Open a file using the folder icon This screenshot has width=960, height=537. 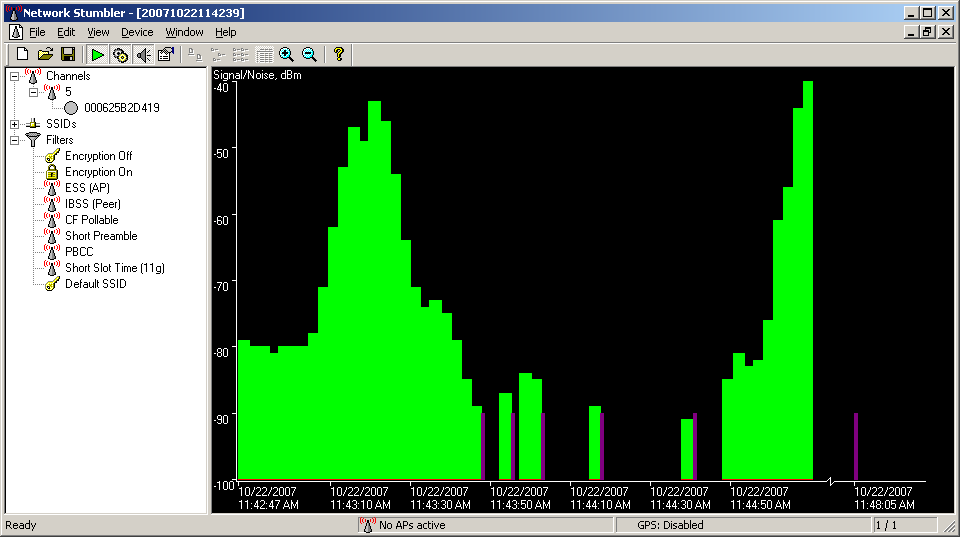[45, 54]
